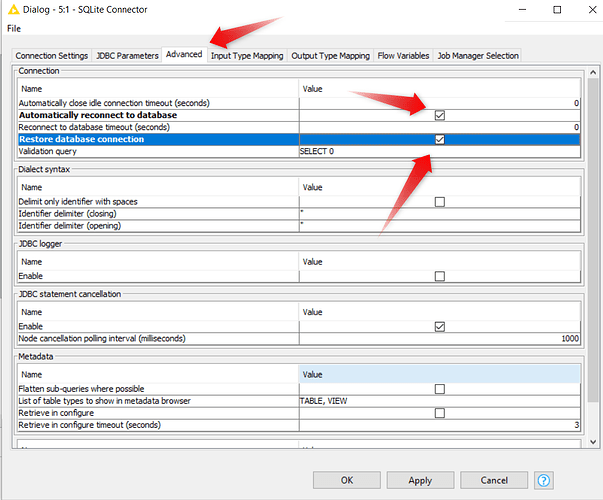
Task: Select 'Reconnect to database timeout (seconds)' label
Action: 94,127
